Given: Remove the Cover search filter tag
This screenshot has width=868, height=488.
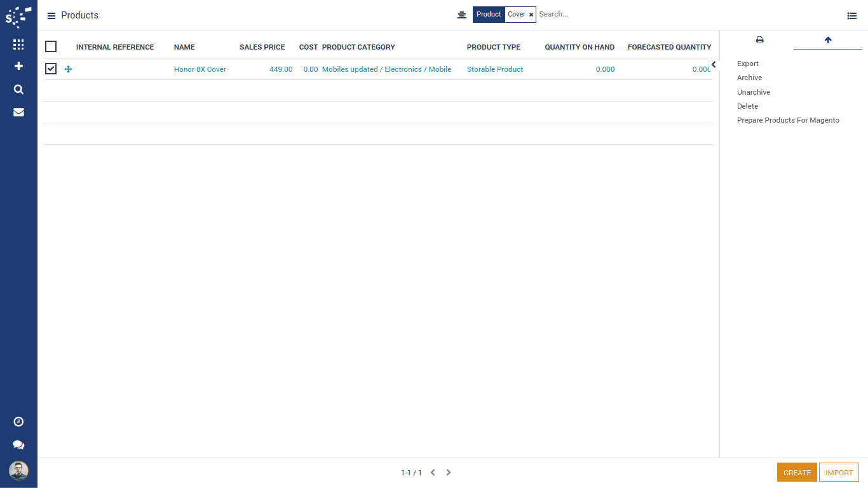Looking at the screenshot, I should [531, 15].
